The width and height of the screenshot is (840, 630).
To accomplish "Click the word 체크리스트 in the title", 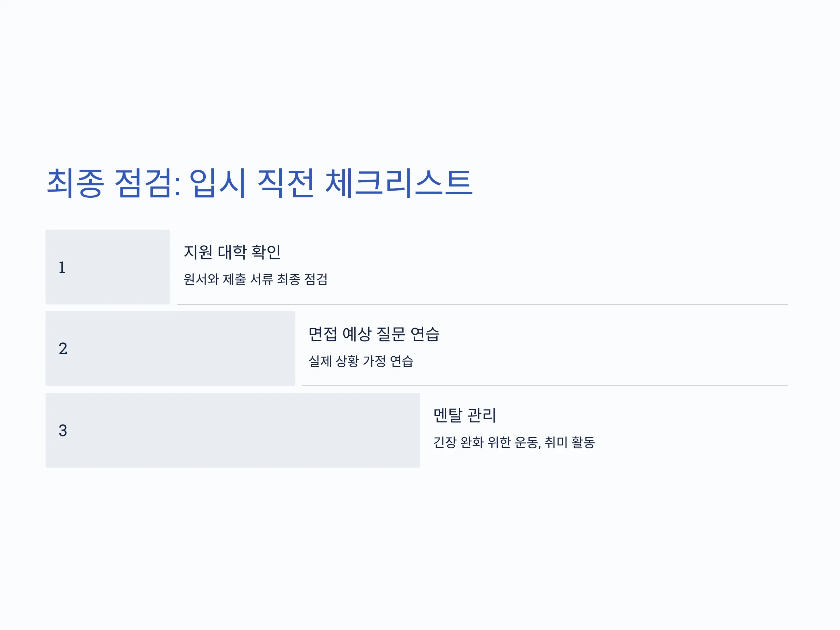I will (x=399, y=183).
